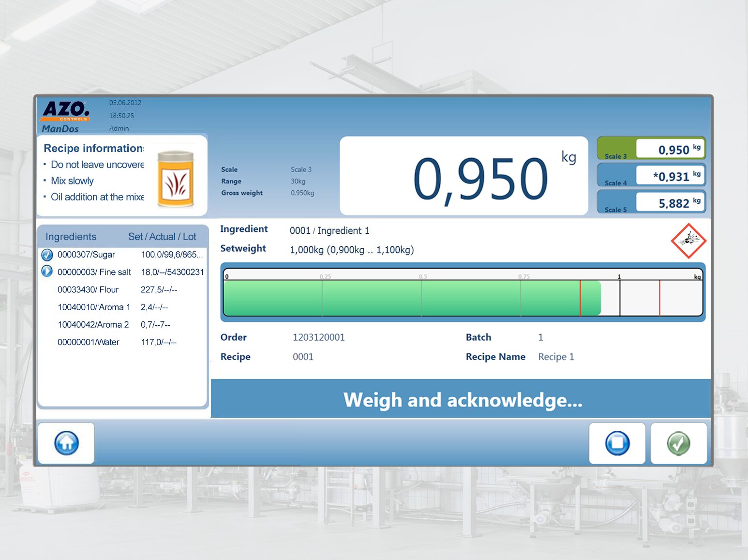Select the Scale 3 tab

tap(651, 149)
